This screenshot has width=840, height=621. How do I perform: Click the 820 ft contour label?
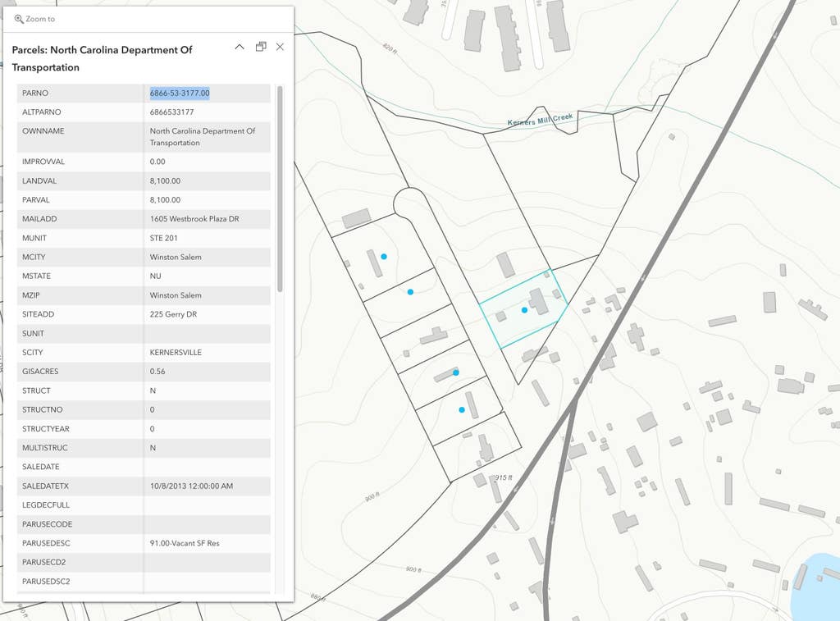click(x=390, y=48)
